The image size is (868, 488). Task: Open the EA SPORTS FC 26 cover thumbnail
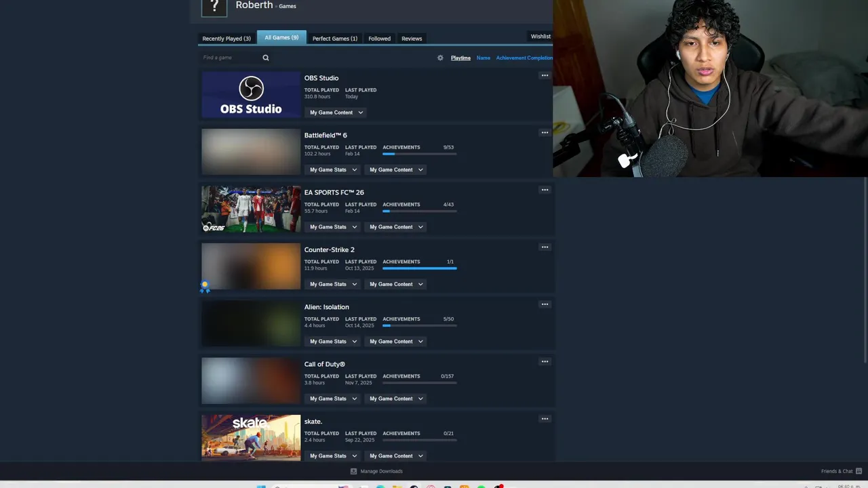(251, 209)
